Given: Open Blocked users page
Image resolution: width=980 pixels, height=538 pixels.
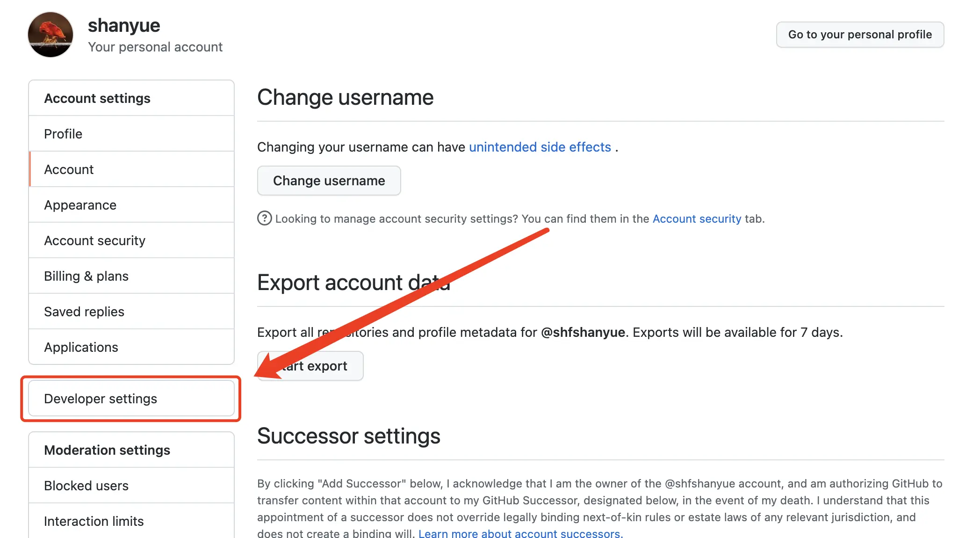Looking at the screenshot, I should [131, 486].
